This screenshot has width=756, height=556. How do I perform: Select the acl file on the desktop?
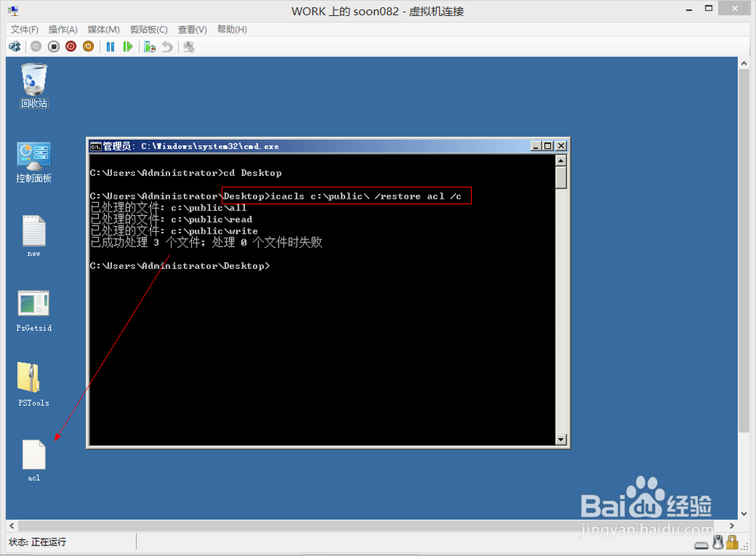tap(34, 460)
